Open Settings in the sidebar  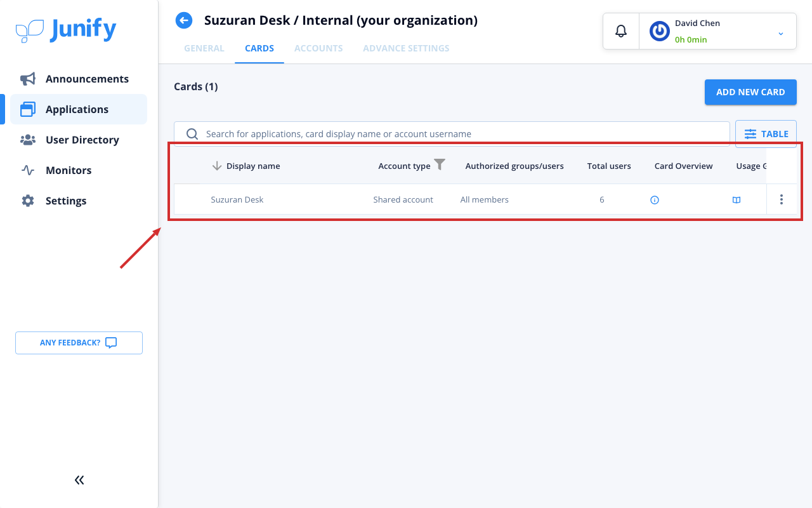tap(79, 201)
